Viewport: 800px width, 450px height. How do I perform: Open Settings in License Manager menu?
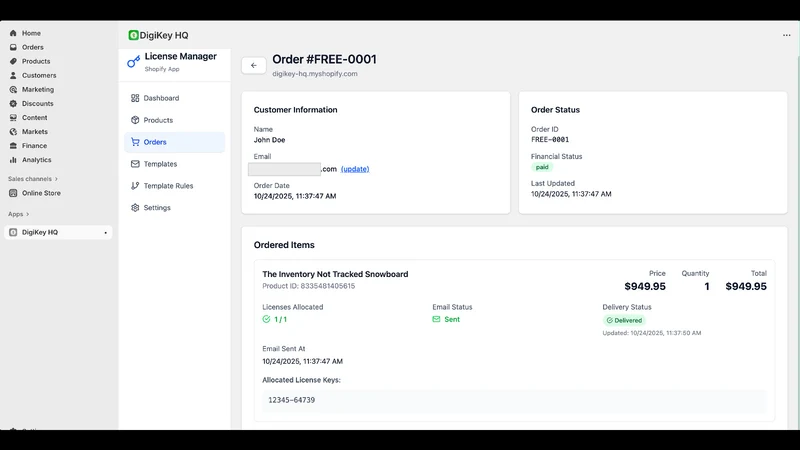(174, 208)
